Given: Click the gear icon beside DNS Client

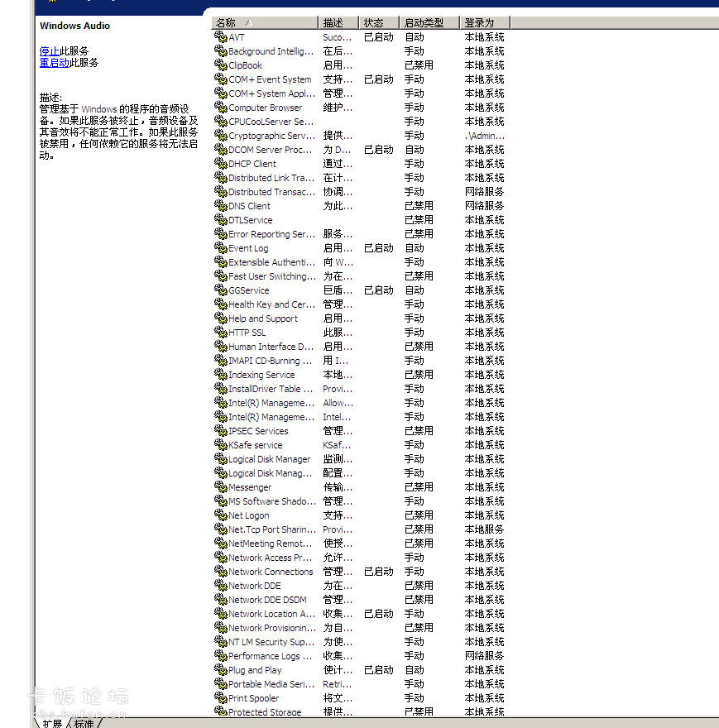Looking at the screenshot, I should coord(221,206).
